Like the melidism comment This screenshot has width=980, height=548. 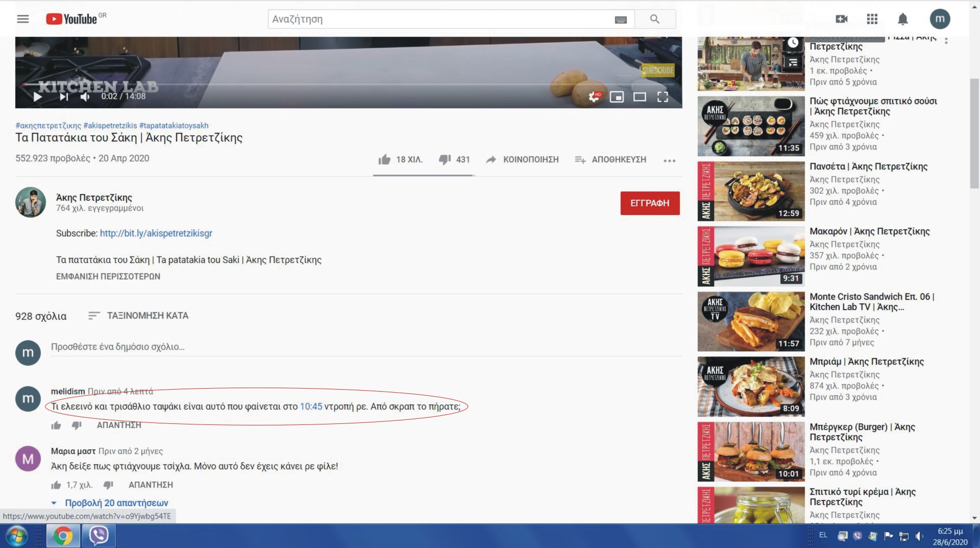click(x=56, y=425)
